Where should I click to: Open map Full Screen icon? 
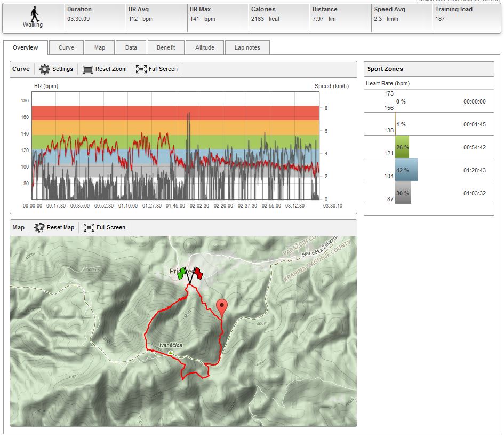[89, 227]
